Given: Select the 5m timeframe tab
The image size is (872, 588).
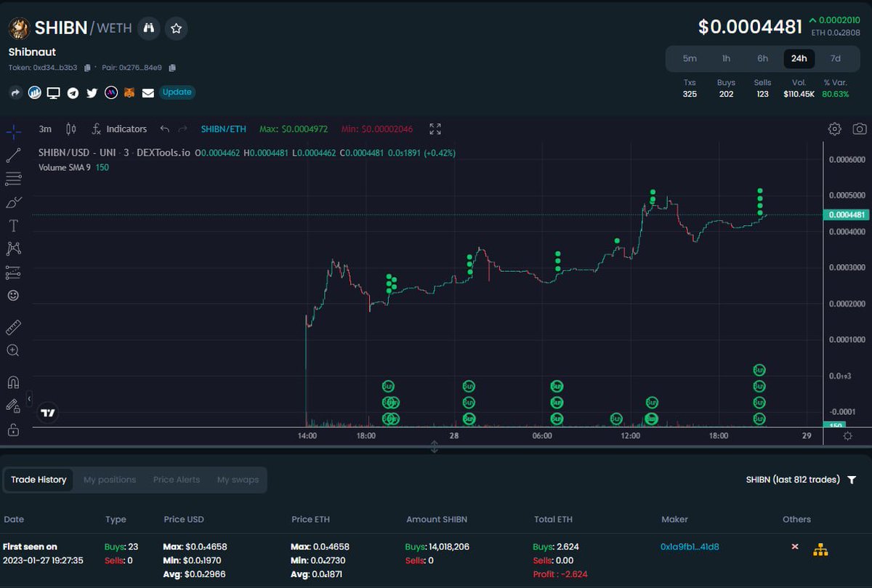Looking at the screenshot, I should (x=690, y=59).
